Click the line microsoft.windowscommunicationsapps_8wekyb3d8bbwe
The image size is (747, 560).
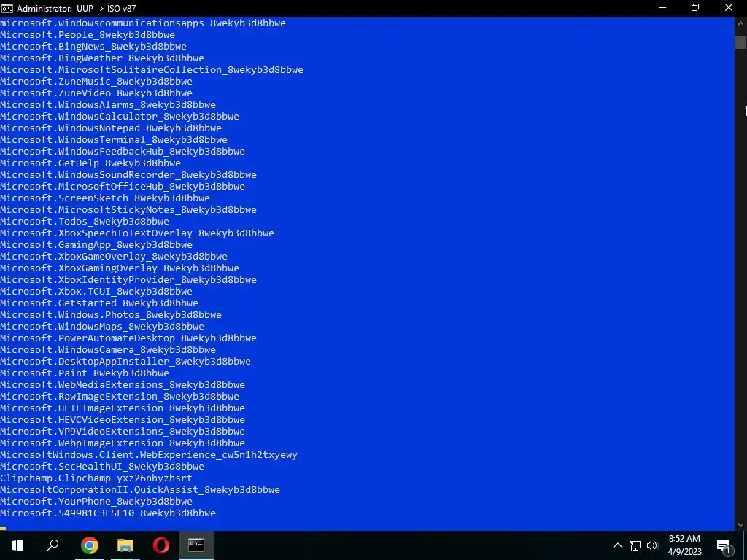coord(143,23)
